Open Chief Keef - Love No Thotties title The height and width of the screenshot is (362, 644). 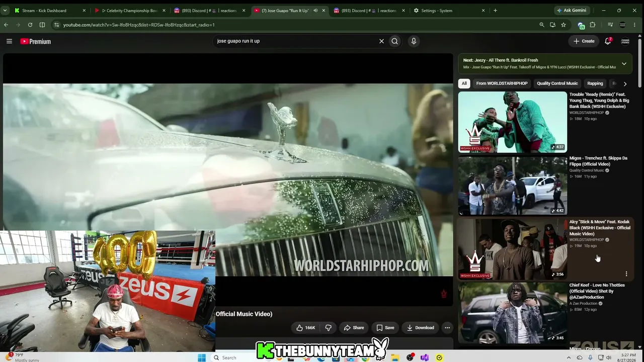click(x=597, y=291)
